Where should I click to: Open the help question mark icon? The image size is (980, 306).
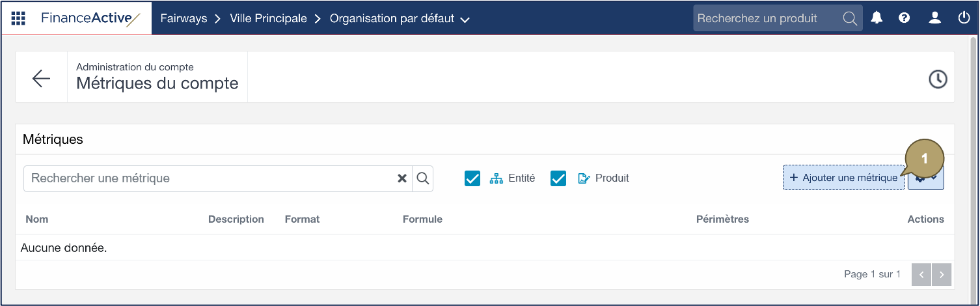pyautogui.click(x=904, y=18)
